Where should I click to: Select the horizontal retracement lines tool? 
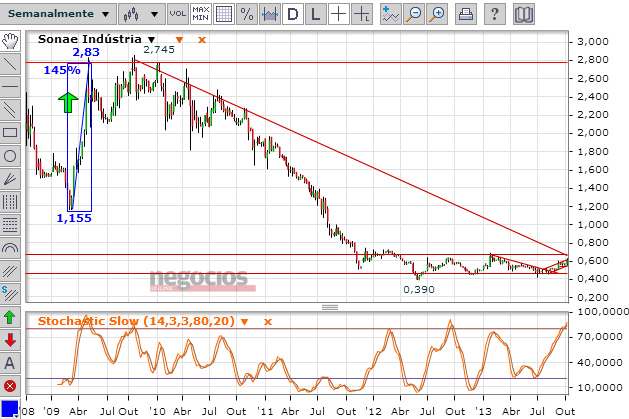coord(10,225)
